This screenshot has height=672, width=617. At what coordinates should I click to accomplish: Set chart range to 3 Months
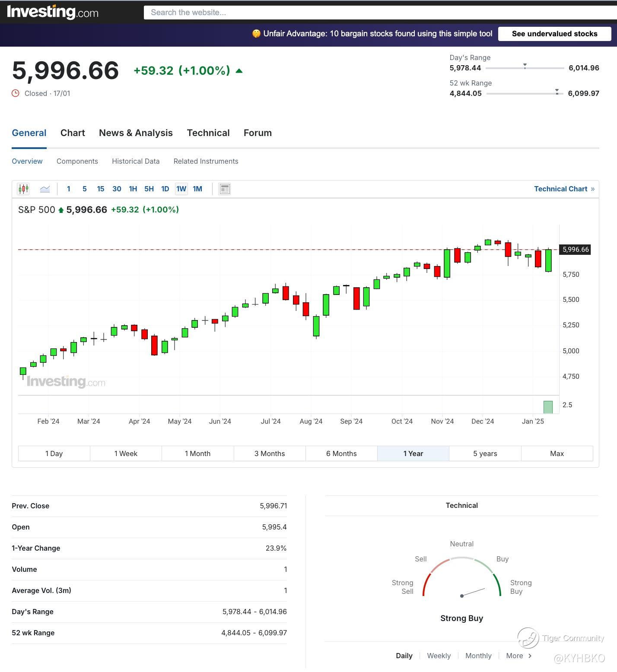[270, 453]
